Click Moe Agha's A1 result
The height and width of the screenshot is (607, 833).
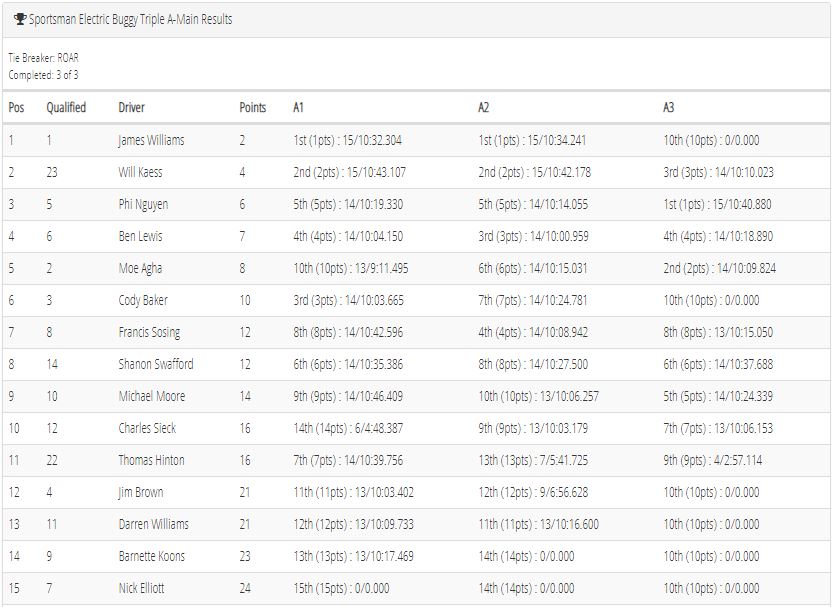pos(351,268)
